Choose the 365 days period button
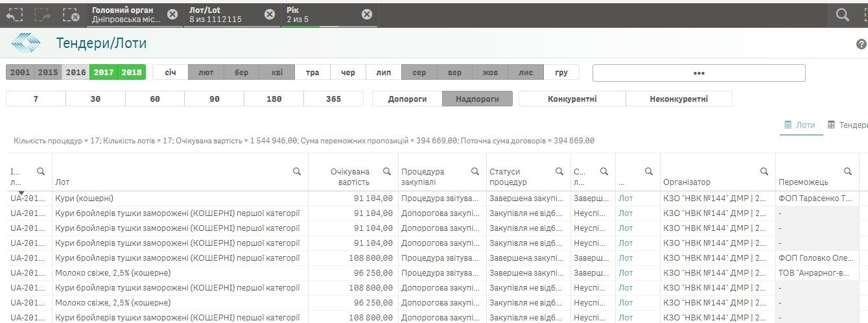Screen dimensions: 868x323 click(x=333, y=99)
